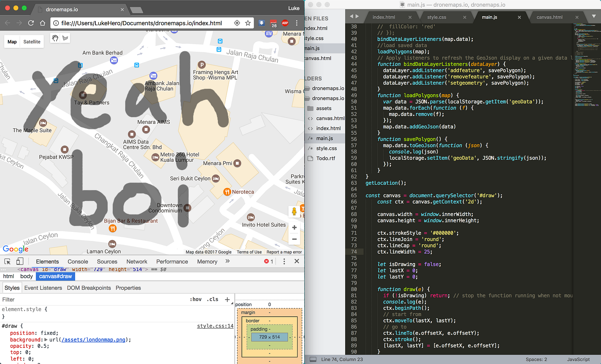
Task: Click the map zoom in plus button
Action: pos(294,227)
